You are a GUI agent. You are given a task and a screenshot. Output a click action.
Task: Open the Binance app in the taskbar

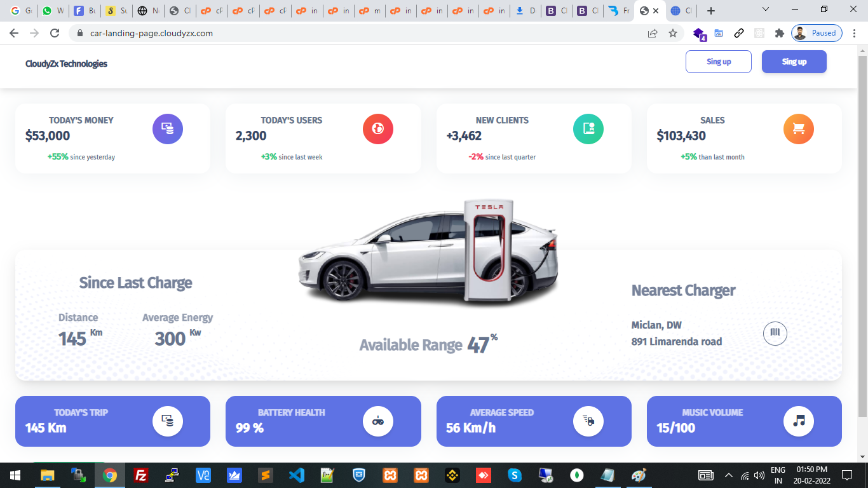452,475
